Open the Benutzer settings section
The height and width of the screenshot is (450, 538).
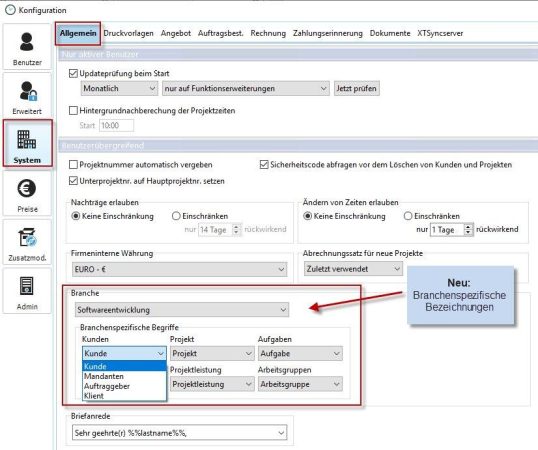coord(27,47)
